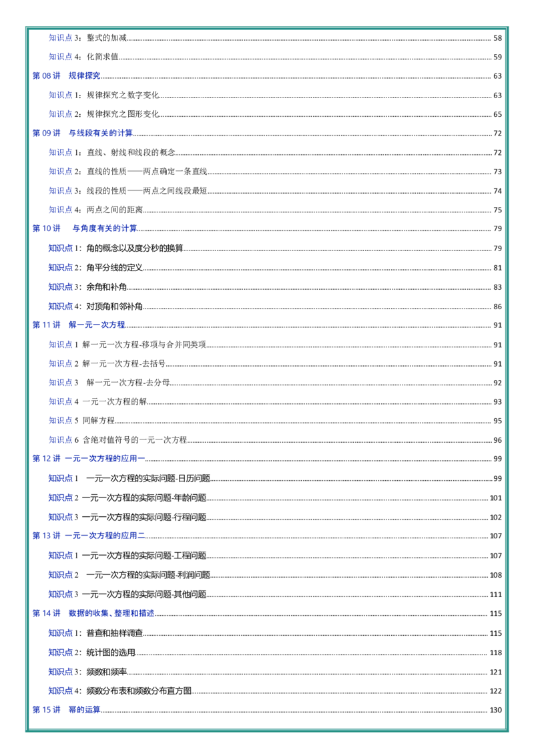The image size is (534, 756).
Task: Go to chapter "第13讲 一元一次方程的应用二"
Action: coord(267,536)
